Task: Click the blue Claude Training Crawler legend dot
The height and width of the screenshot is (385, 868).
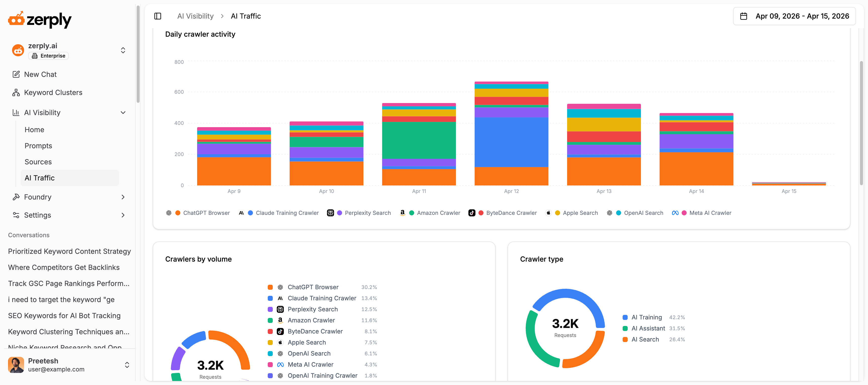Action: 250,213
